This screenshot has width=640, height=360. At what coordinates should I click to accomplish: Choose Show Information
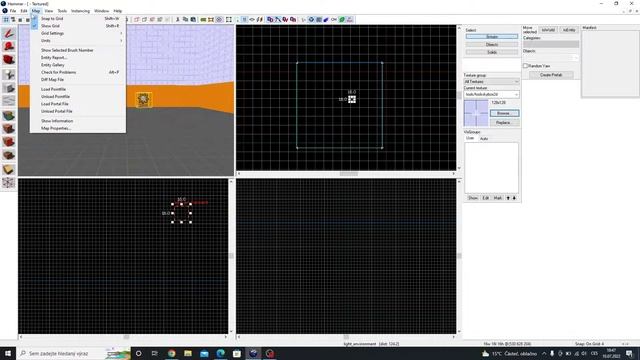78,121
